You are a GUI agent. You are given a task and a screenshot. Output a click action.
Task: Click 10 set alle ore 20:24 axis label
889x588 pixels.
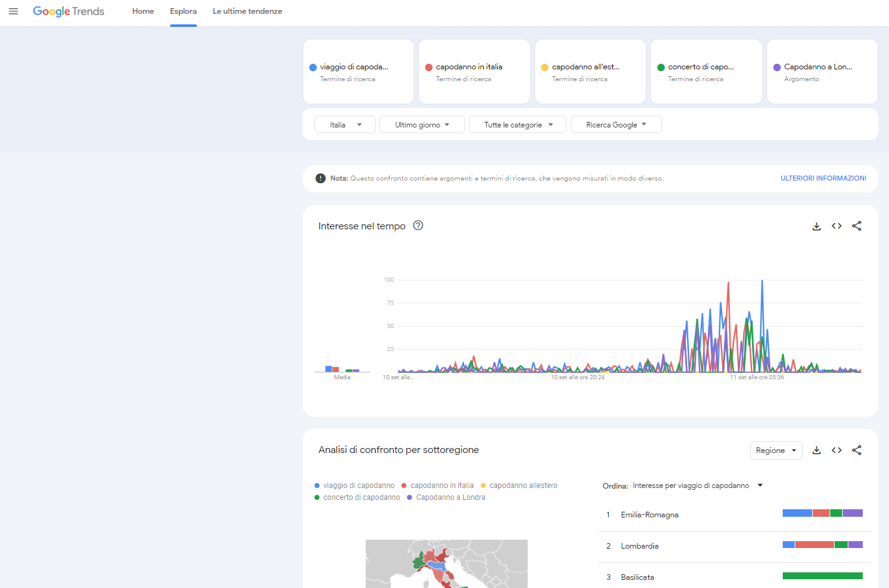tap(578, 377)
